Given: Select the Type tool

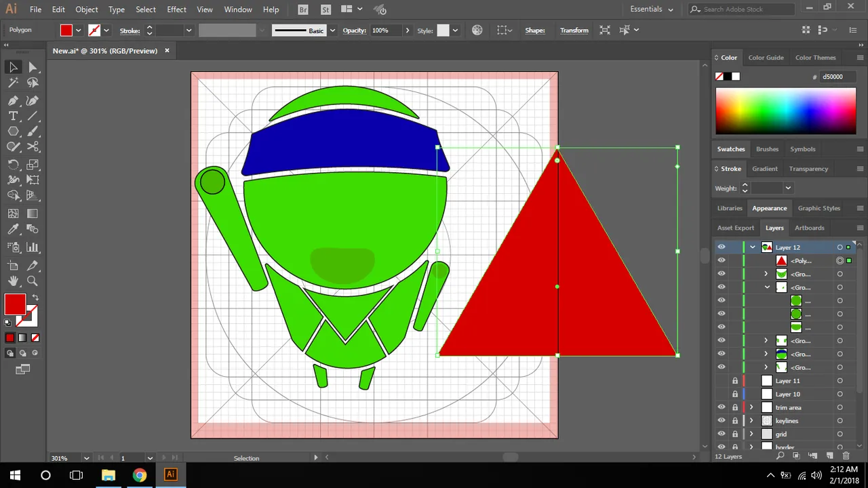Looking at the screenshot, I should pos(13,116).
